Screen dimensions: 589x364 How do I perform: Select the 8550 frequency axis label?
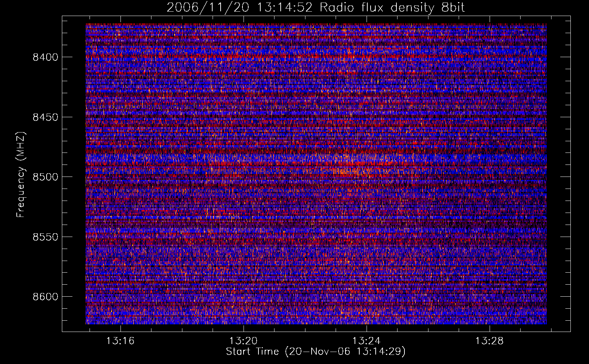point(46,237)
